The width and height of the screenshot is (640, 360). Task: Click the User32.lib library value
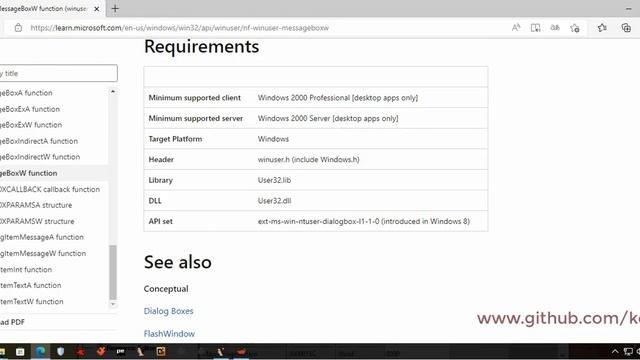point(274,180)
